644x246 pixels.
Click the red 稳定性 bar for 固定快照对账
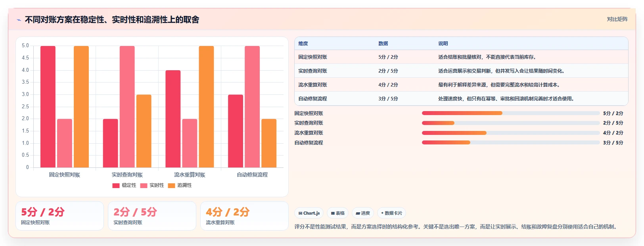click(x=48, y=107)
